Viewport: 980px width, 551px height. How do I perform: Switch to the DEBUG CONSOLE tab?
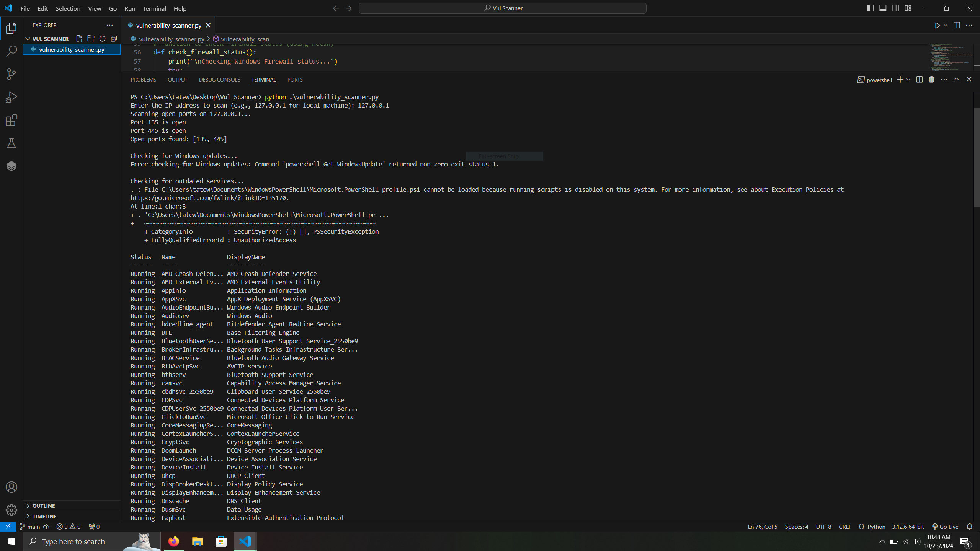pos(219,80)
